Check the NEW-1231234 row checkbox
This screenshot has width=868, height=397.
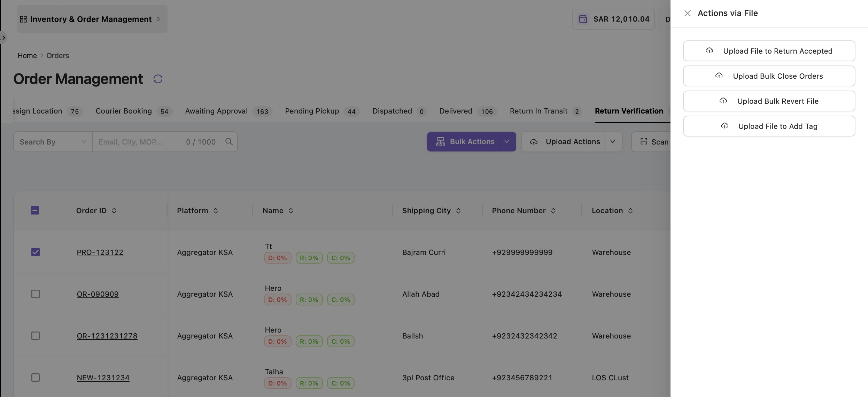[x=36, y=377]
